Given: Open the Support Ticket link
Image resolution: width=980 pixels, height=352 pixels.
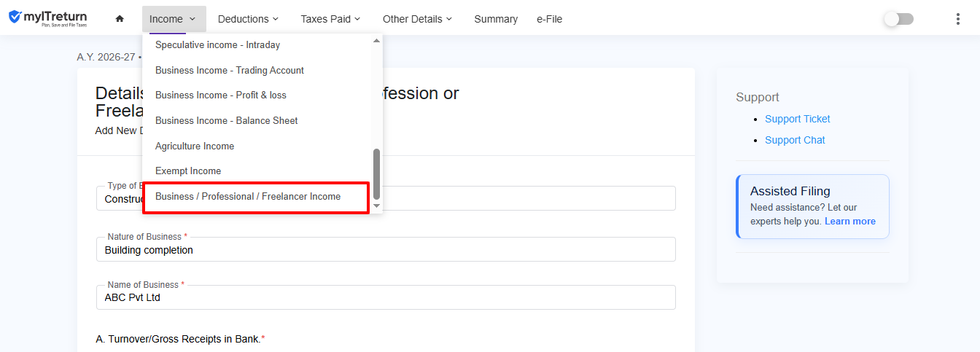Looking at the screenshot, I should click(798, 119).
